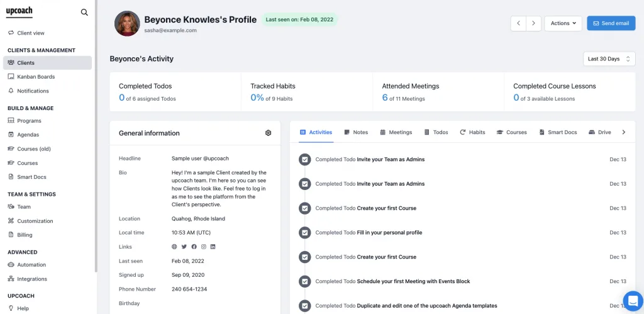644x314 pixels.
Task: Click the Instagram link icon
Action: tap(203, 247)
